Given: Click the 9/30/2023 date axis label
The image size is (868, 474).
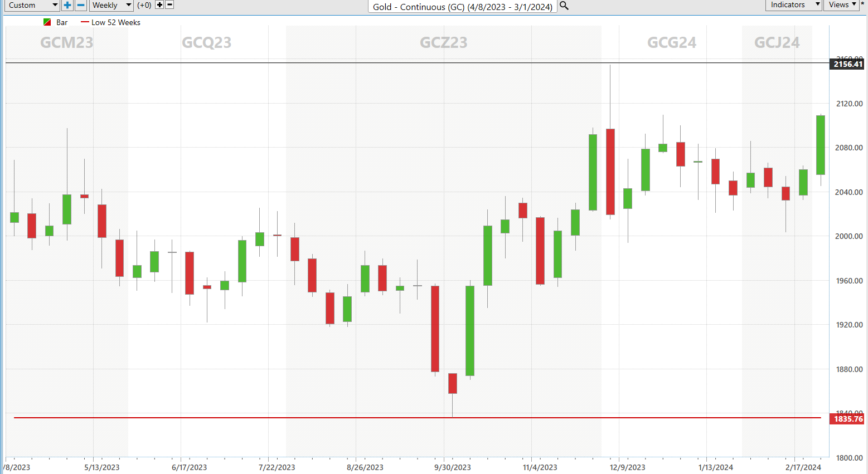Looking at the screenshot, I should 453,467.
